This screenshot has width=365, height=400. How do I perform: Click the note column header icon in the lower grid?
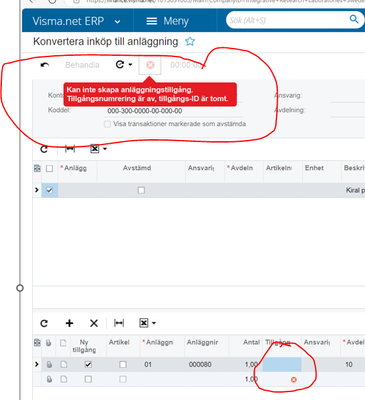tap(63, 343)
